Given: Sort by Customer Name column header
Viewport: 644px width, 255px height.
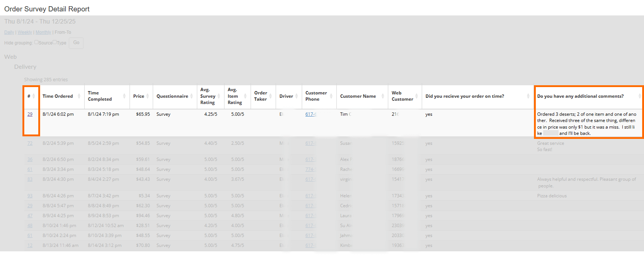Looking at the screenshot, I should [358, 96].
